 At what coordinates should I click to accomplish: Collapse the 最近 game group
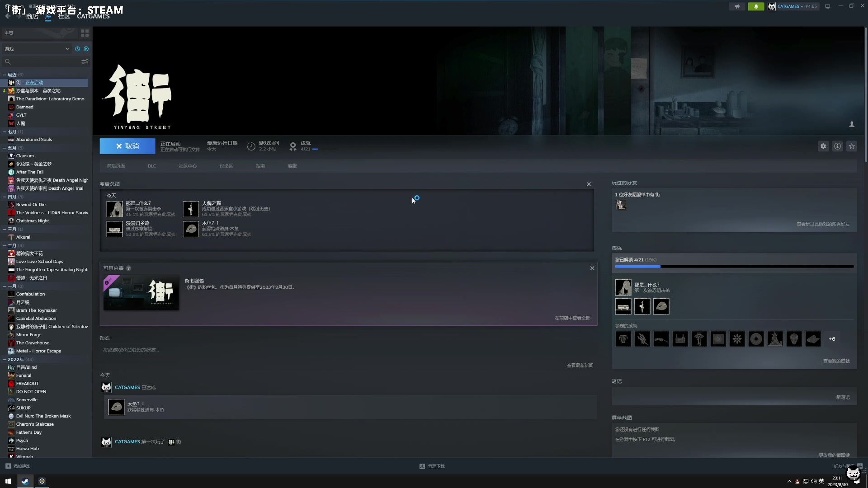pyautogui.click(x=5, y=75)
